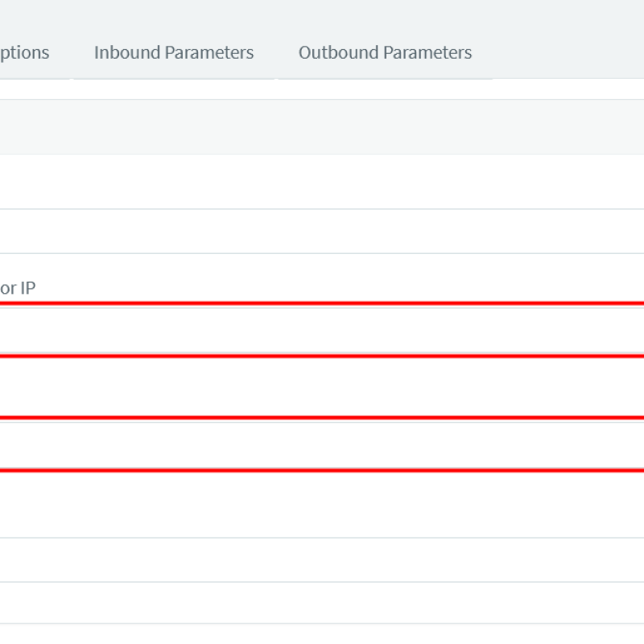Click gap between Inbound and Outbound Parameters tabs
The image size is (644, 644).
coord(276,52)
